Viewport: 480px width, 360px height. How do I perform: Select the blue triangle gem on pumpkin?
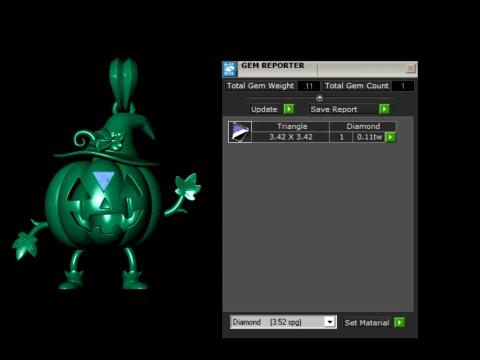coord(104,179)
